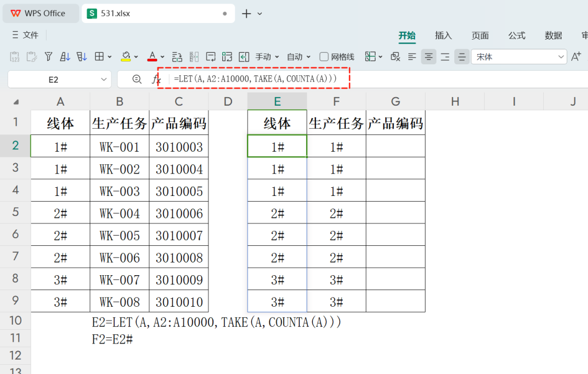Switch to the 插入 ribbon tab
Image resolution: width=588 pixels, height=374 pixels.
point(443,36)
